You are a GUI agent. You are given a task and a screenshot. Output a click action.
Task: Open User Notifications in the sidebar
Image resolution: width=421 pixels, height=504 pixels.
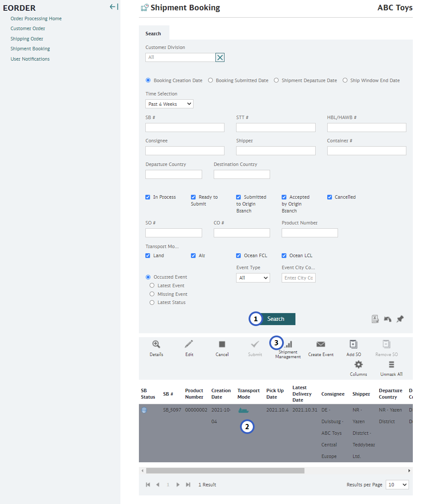(30, 59)
